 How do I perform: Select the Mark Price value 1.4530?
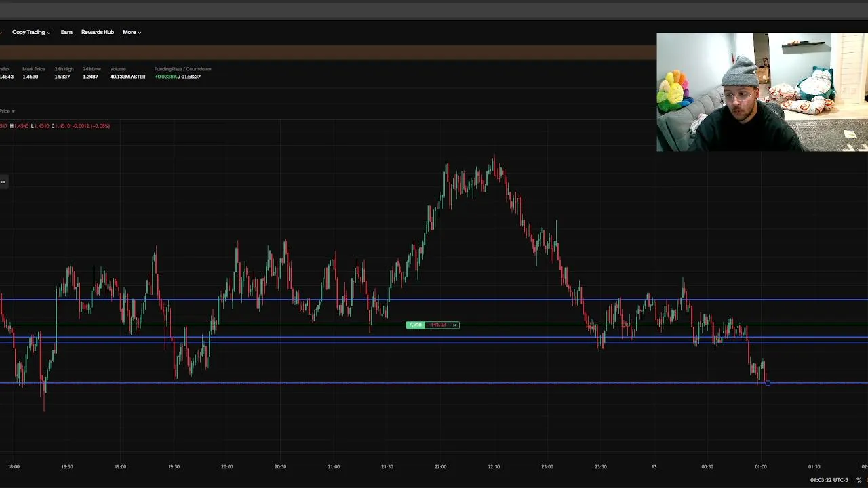[30, 77]
